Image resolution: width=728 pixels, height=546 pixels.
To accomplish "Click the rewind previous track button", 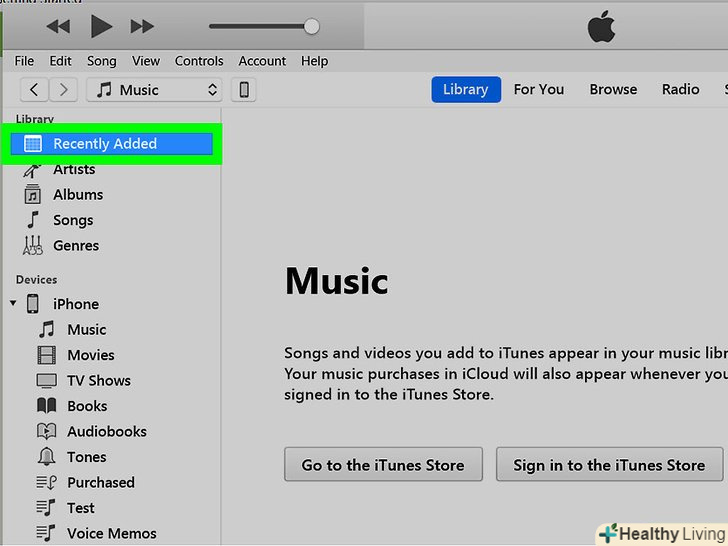I will 58,26.
